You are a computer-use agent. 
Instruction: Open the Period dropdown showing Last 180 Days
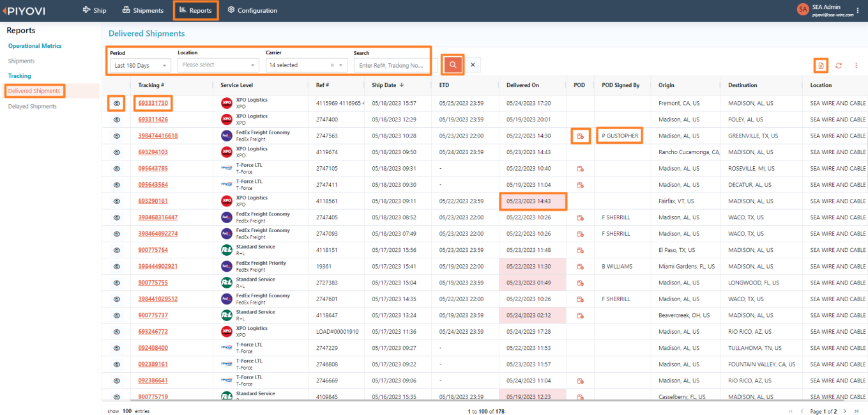[140, 65]
